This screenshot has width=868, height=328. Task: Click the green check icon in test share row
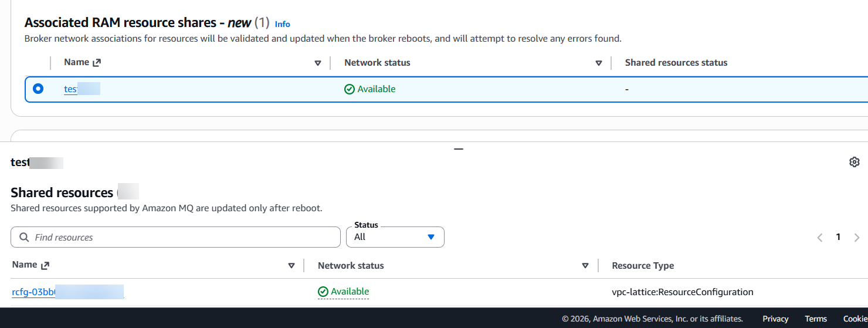[350, 89]
